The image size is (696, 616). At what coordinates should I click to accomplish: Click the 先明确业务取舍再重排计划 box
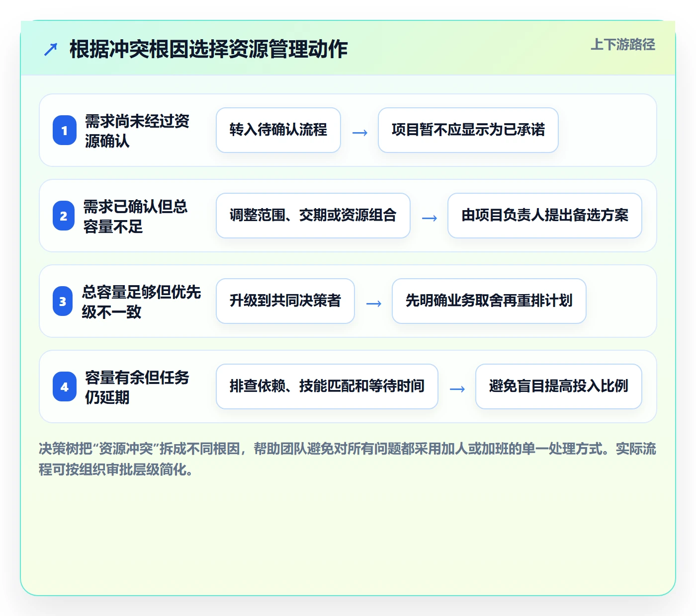pyautogui.click(x=489, y=301)
